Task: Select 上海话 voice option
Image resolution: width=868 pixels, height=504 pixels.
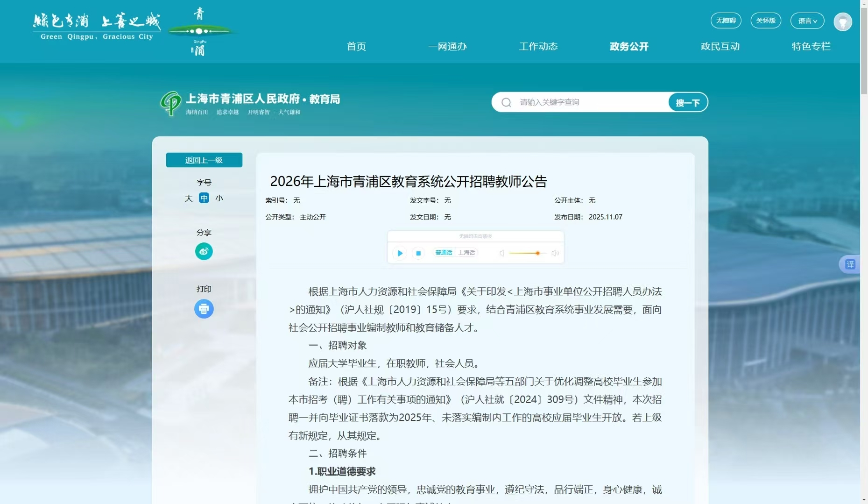Action: [x=466, y=253]
